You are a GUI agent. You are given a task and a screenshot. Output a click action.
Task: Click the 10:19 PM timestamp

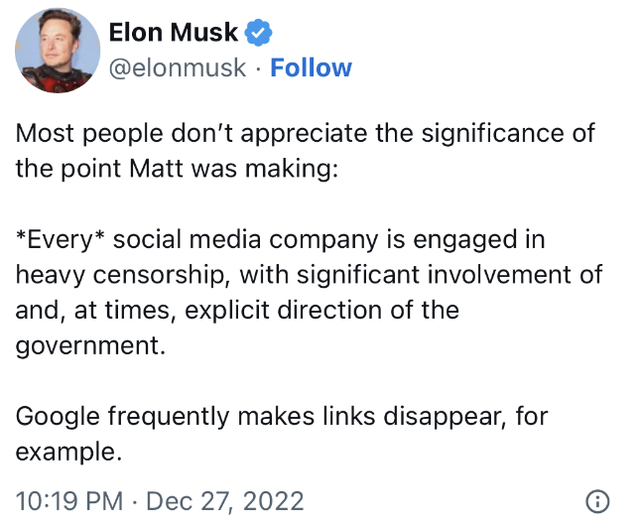(69, 500)
